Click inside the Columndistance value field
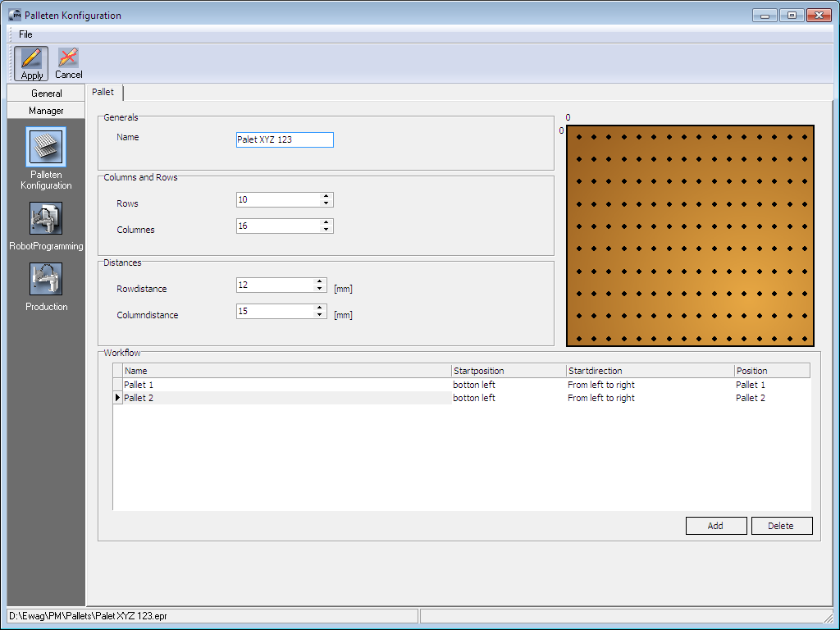Viewport: 840px width, 630px height. point(275,311)
